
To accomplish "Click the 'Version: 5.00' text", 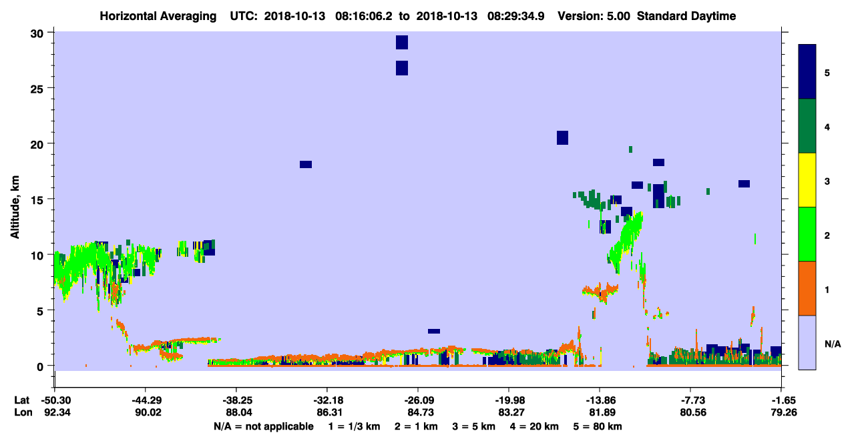I will [596, 16].
